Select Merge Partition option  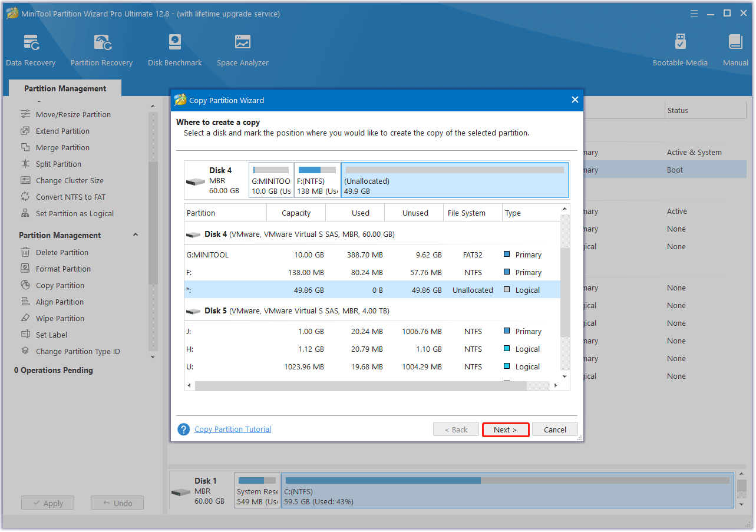(x=62, y=147)
